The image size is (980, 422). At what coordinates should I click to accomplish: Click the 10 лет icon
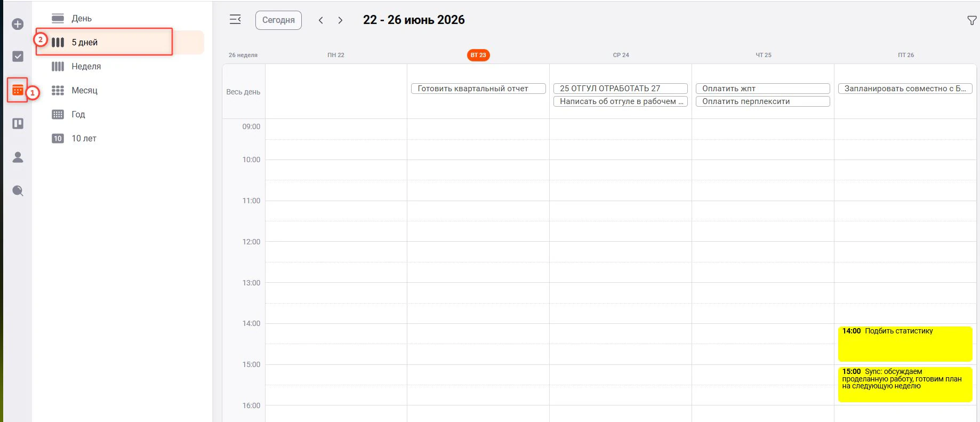point(58,138)
